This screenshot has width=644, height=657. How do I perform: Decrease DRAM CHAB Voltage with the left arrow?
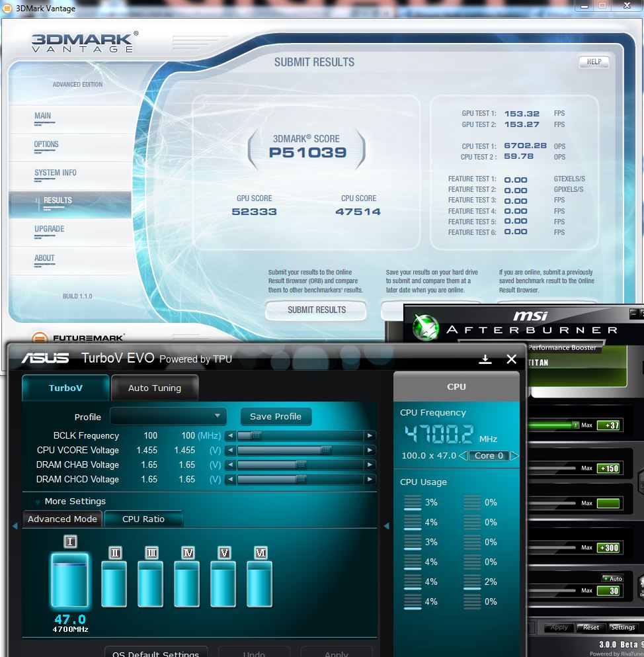(x=230, y=464)
